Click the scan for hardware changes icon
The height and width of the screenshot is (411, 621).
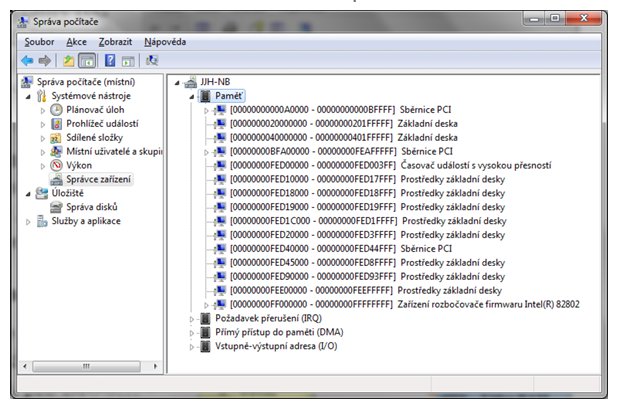tap(152, 60)
